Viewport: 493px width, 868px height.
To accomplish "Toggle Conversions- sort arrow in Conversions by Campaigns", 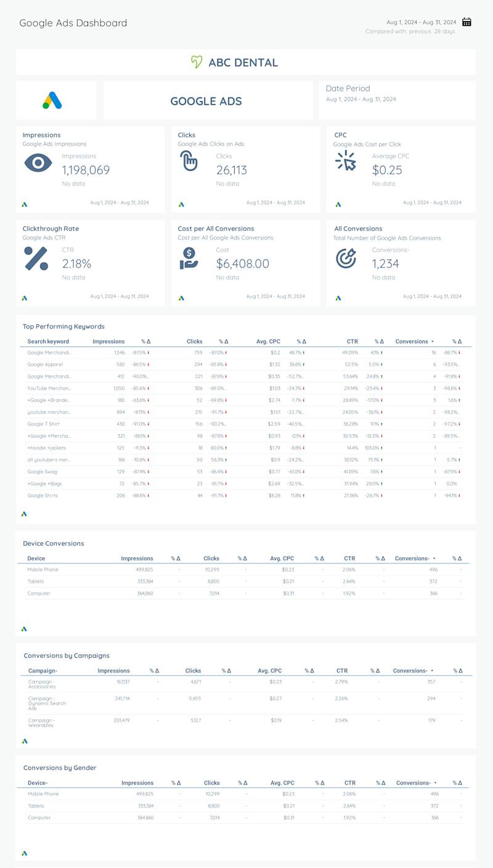I will pos(432,671).
